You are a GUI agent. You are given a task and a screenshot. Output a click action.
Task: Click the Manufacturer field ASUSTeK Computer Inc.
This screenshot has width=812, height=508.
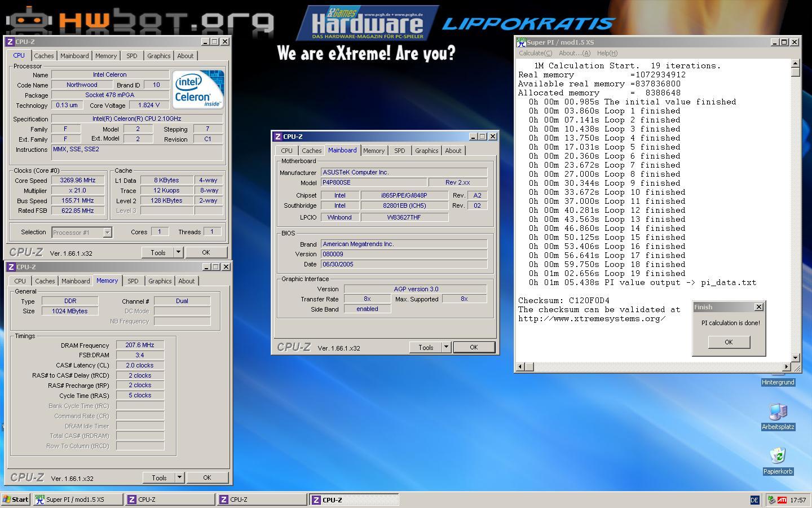(404, 172)
